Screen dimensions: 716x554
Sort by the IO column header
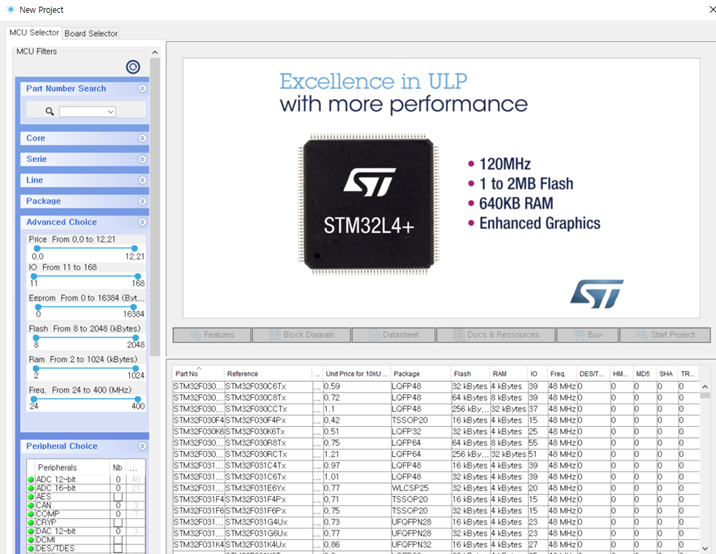coord(537,374)
